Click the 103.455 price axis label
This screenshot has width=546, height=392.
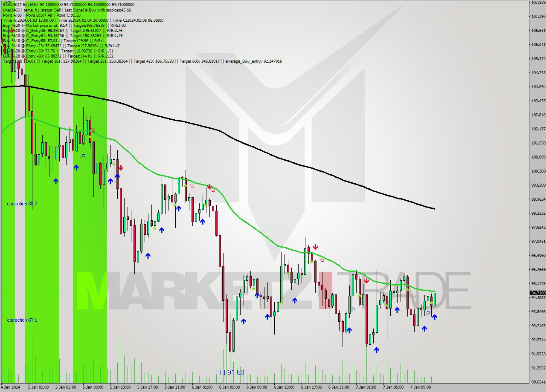(x=538, y=101)
